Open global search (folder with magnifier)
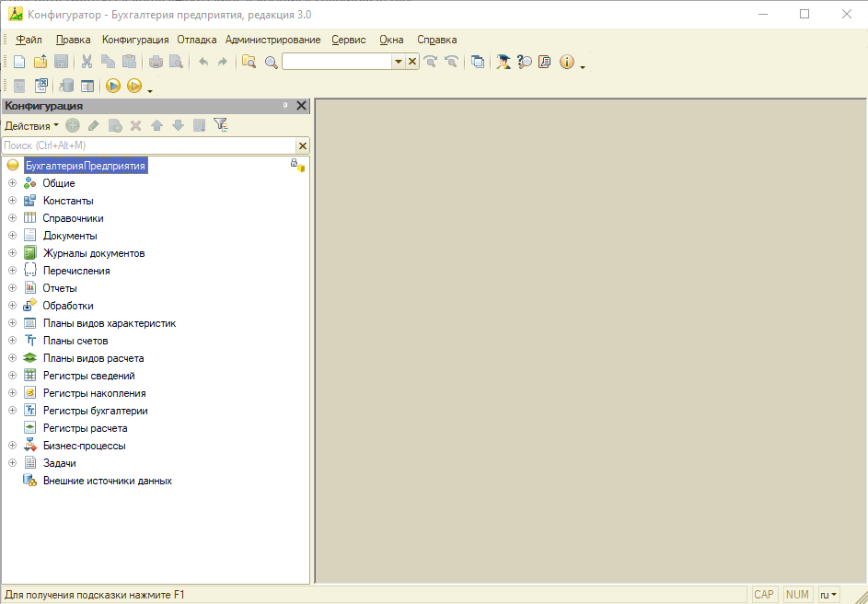The height and width of the screenshot is (604, 868). pos(249,62)
